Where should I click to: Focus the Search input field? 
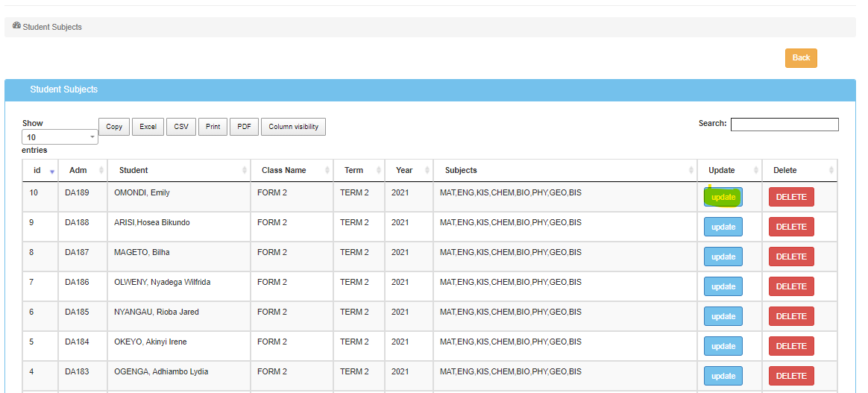784,125
